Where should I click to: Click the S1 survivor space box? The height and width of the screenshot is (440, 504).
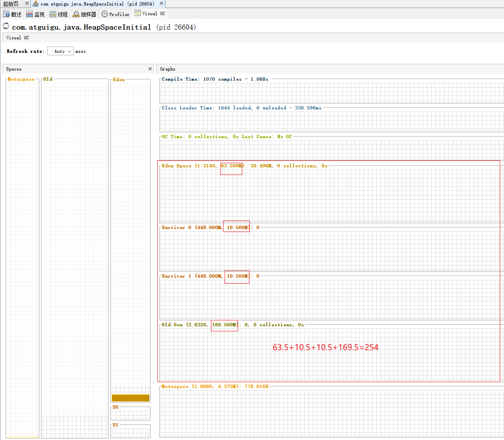coord(130,432)
